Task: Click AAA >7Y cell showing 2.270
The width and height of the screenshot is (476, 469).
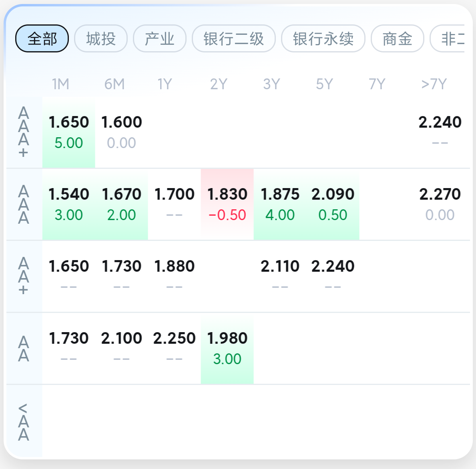Action: click(440, 204)
